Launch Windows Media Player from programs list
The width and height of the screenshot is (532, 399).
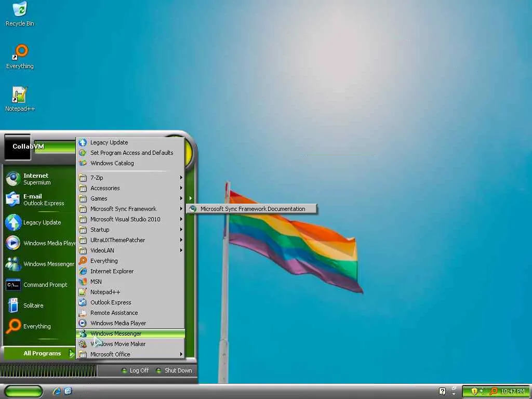(x=130, y=323)
